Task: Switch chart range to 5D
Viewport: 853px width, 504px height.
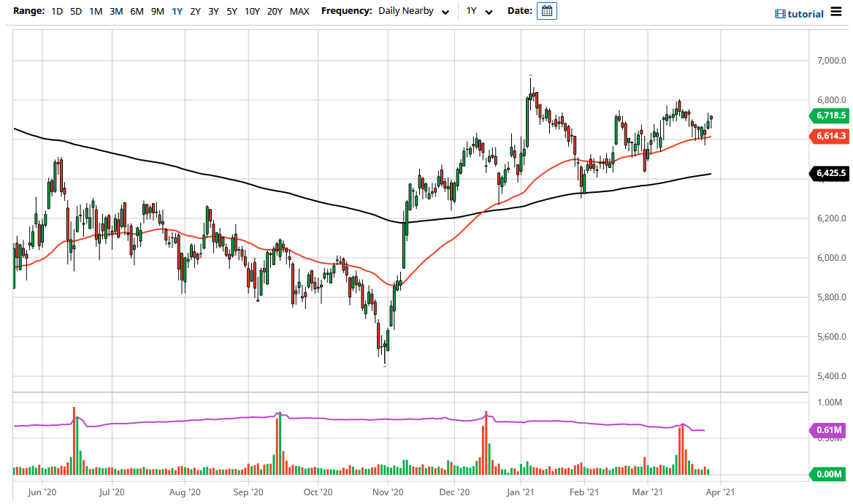Action: tap(74, 12)
